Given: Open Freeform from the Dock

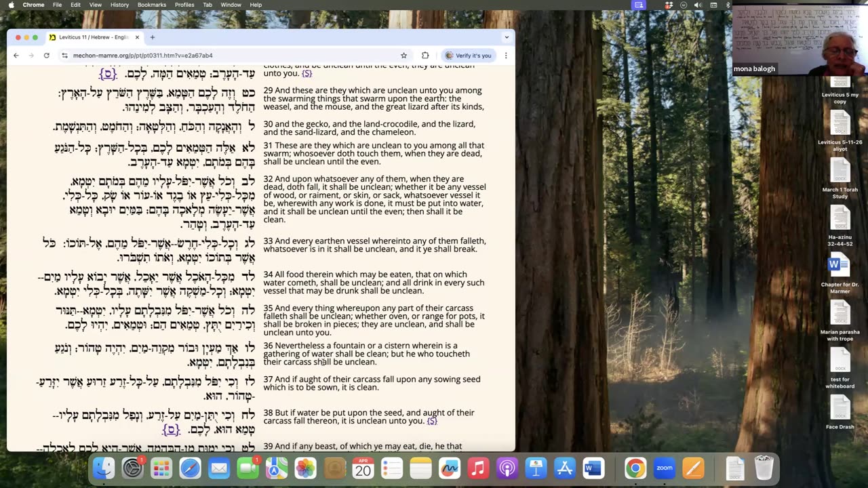Looking at the screenshot, I should (x=450, y=468).
